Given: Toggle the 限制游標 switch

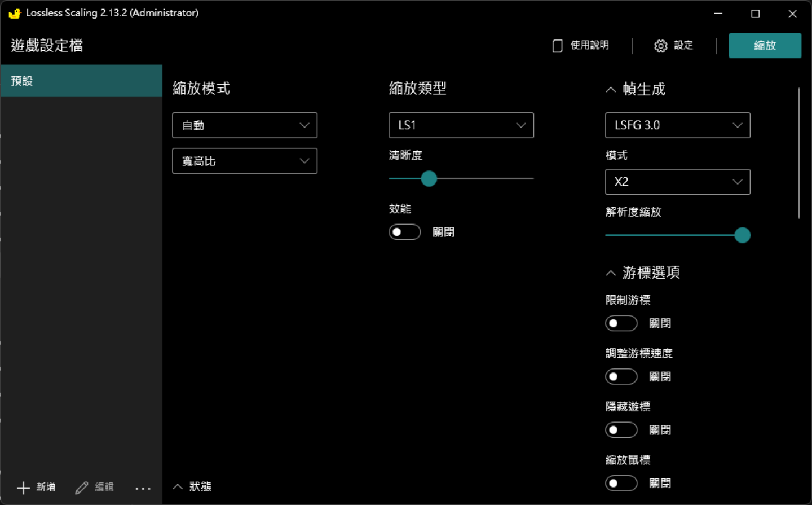Looking at the screenshot, I should tap(621, 323).
